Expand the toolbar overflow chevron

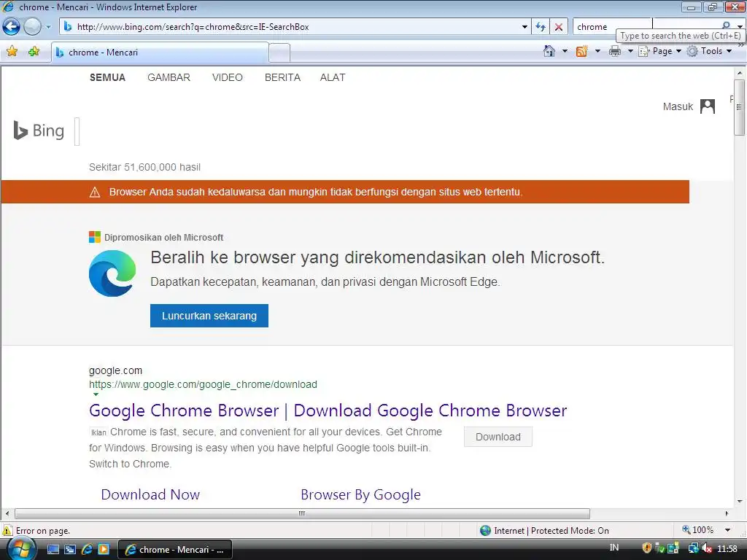(x=741, y=44)
